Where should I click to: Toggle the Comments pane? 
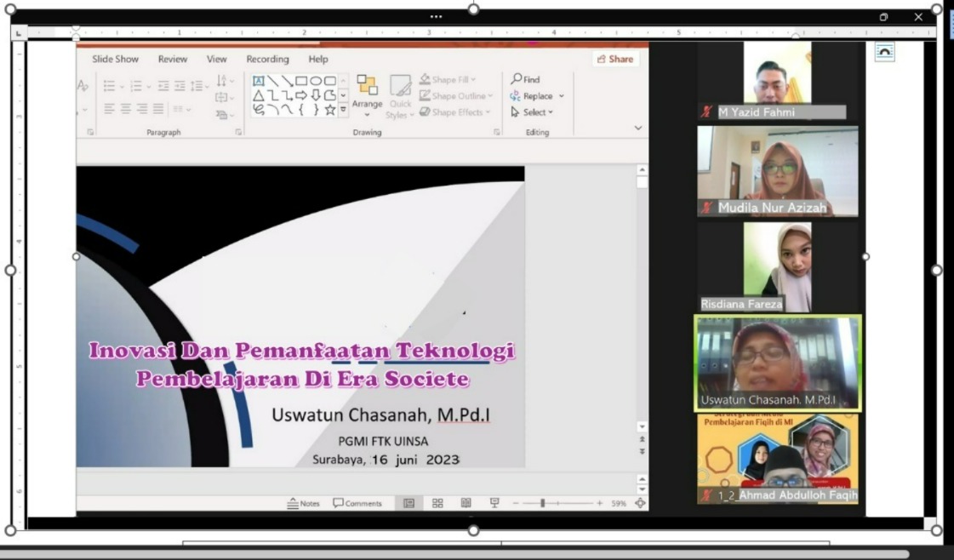(x=357, y=504)
